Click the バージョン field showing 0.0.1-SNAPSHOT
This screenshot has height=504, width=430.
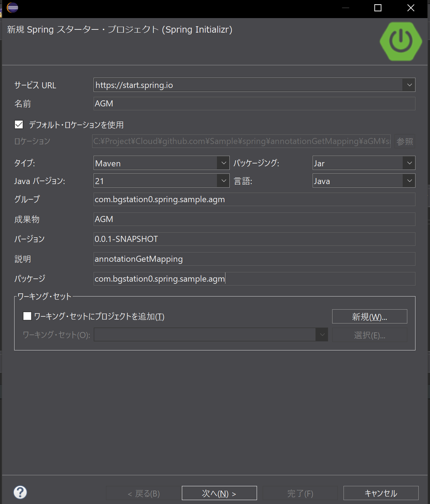pyautogui.click(x=254, y=239)
